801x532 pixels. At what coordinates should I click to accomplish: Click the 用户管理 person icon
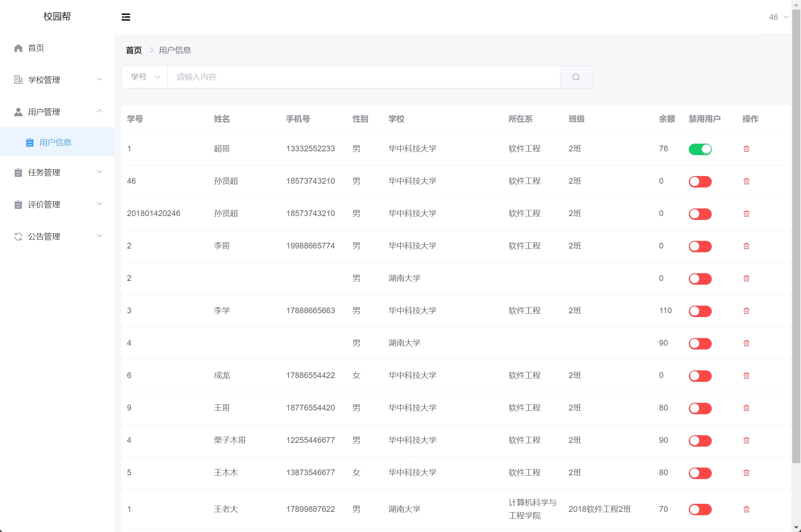point(18,112)
